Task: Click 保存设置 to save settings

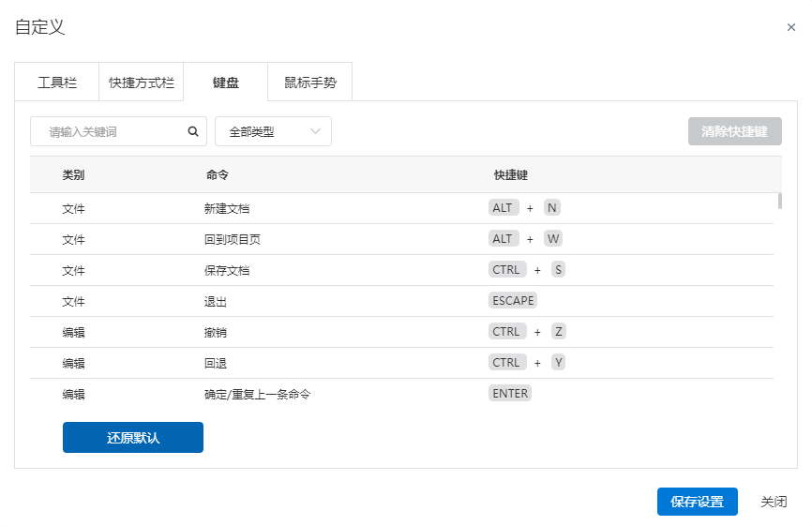Action: coord(697,501)
